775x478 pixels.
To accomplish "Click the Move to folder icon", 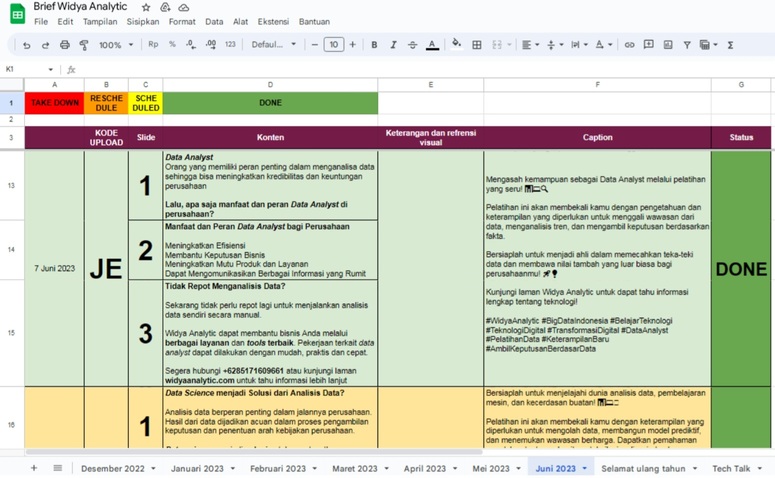I will click(165, 7).
